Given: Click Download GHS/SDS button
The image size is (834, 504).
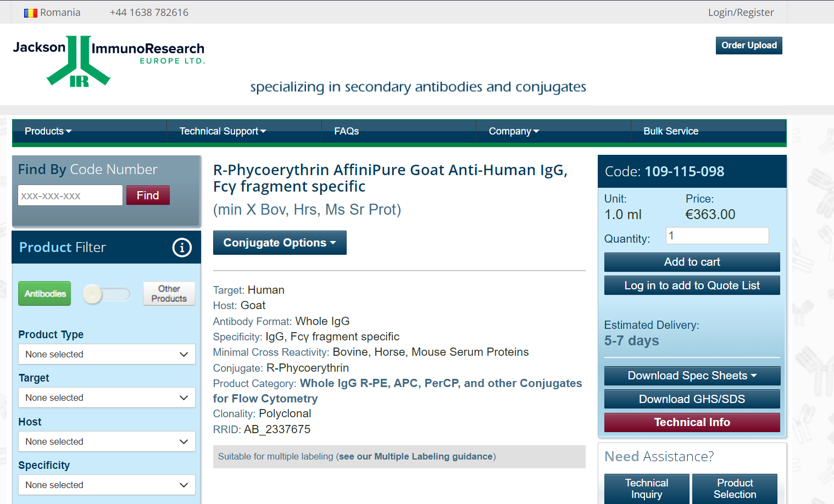Looking at the screenshot, I should pyautogui.click(x=692, y=399).
